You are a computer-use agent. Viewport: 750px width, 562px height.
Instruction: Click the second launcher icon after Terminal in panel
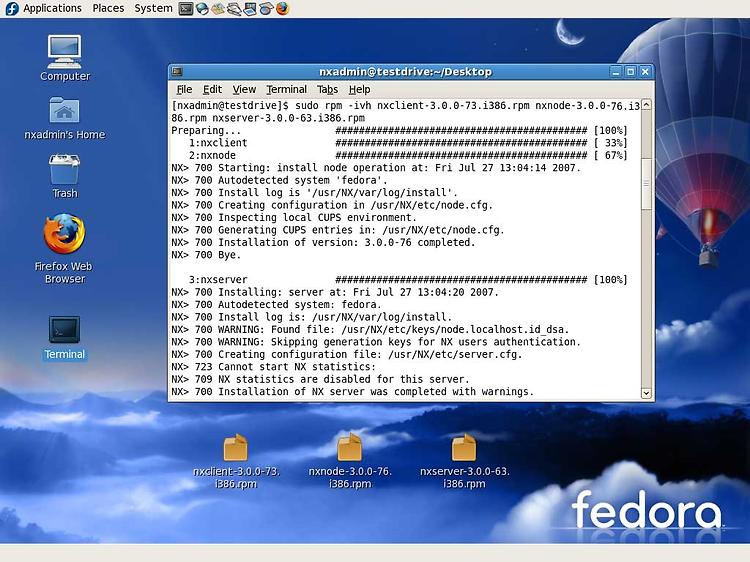coord(218,9)
